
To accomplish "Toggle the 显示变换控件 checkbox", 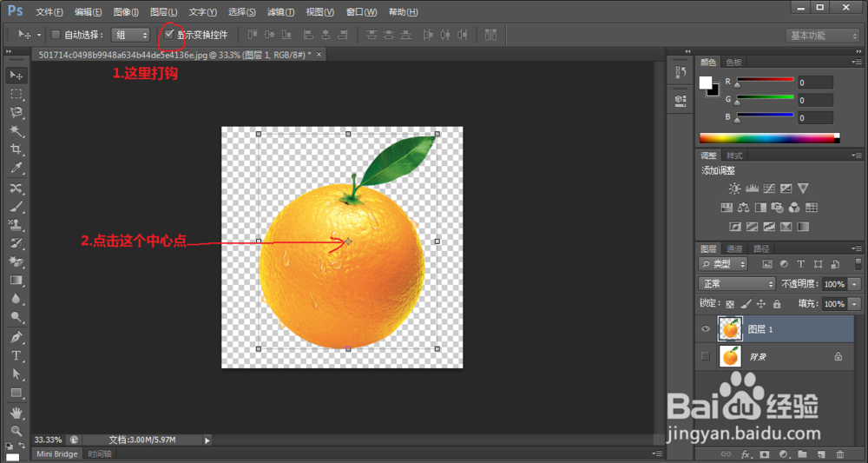I will click(169, 35).
